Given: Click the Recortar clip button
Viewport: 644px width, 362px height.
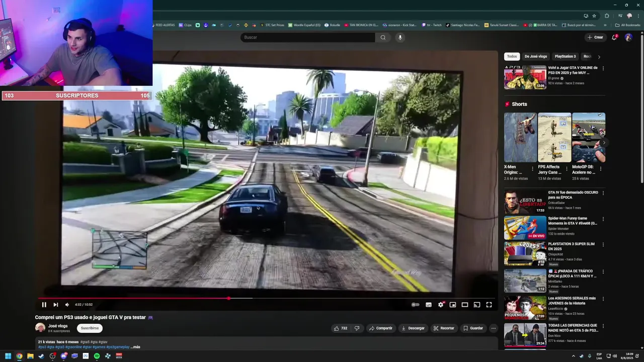Looking at the screenshot, I should point(444,328).
